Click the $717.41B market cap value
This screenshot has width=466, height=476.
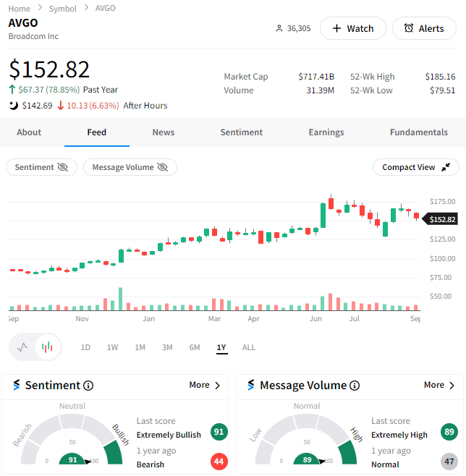click(316, 77)
